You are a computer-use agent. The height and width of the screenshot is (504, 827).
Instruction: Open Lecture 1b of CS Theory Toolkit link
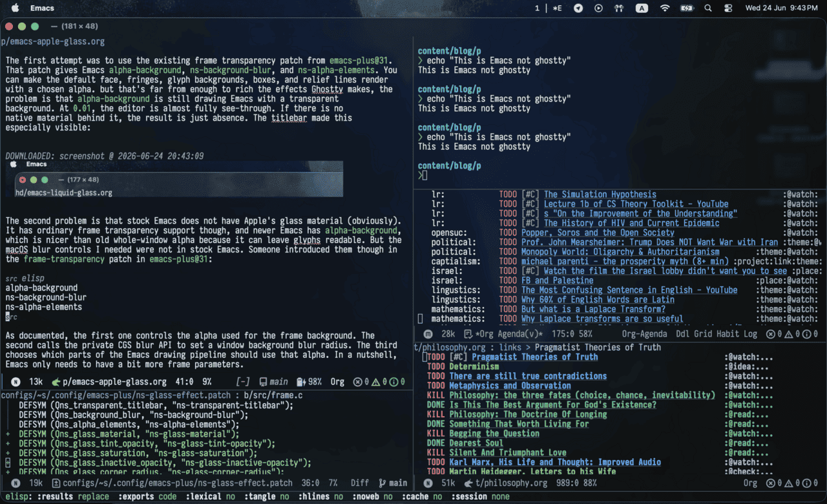(636, 204)
